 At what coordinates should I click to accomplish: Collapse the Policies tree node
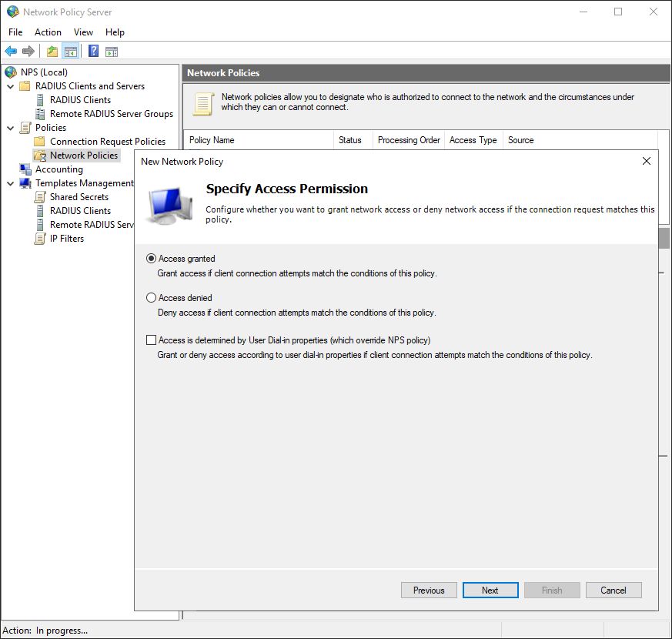click(10, 128)
